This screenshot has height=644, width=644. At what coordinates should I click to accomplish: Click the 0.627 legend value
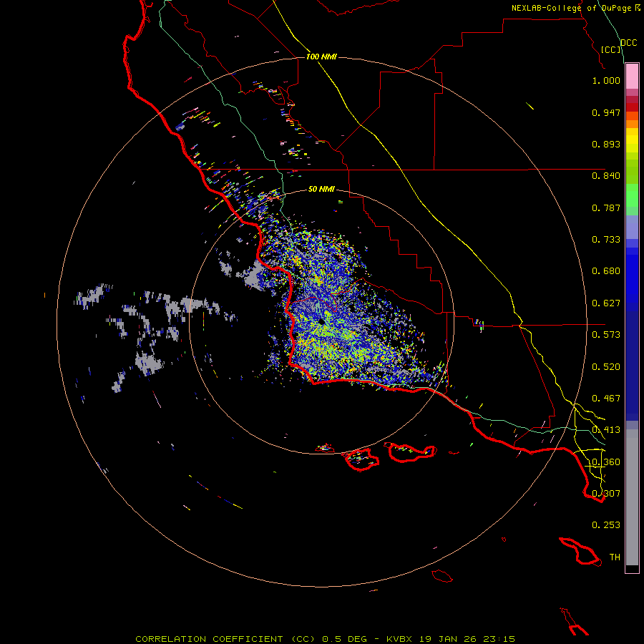(606, 303)
